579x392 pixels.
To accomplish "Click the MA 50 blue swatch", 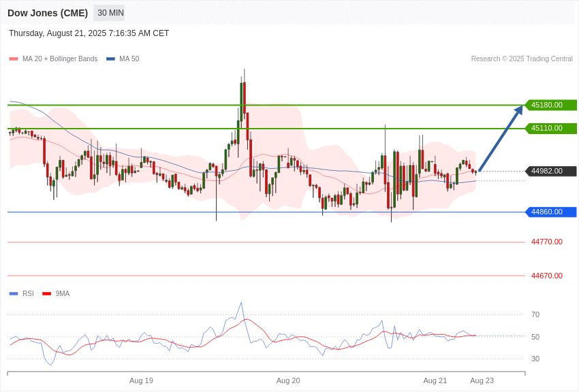I will tap(110, 59).
